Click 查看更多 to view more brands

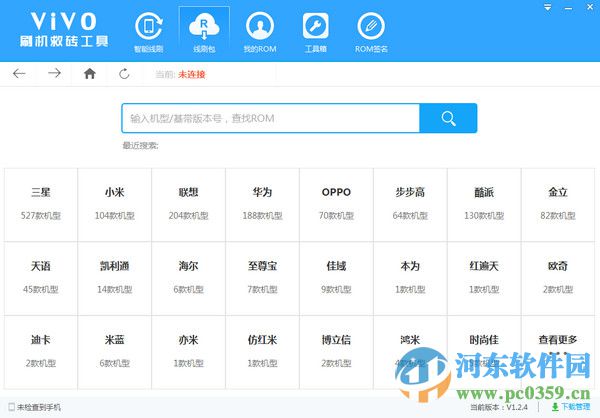coord(558,353)
